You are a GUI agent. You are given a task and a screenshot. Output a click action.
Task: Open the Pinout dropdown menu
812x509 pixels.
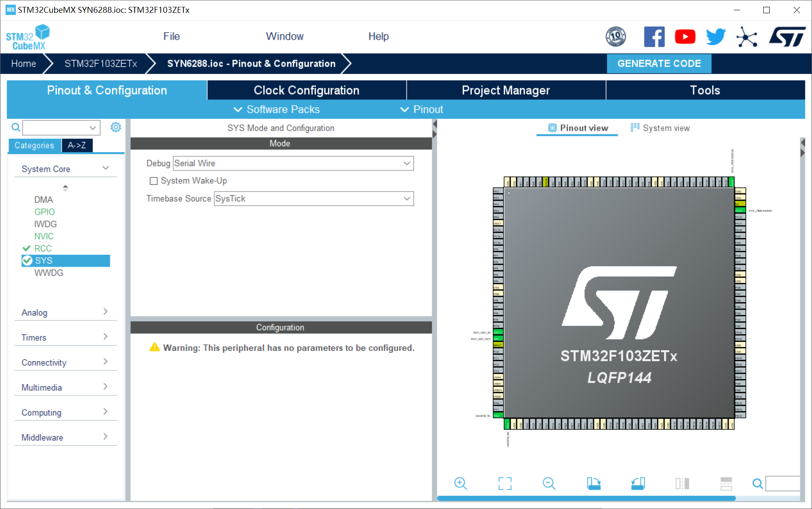tap(422, 109)
